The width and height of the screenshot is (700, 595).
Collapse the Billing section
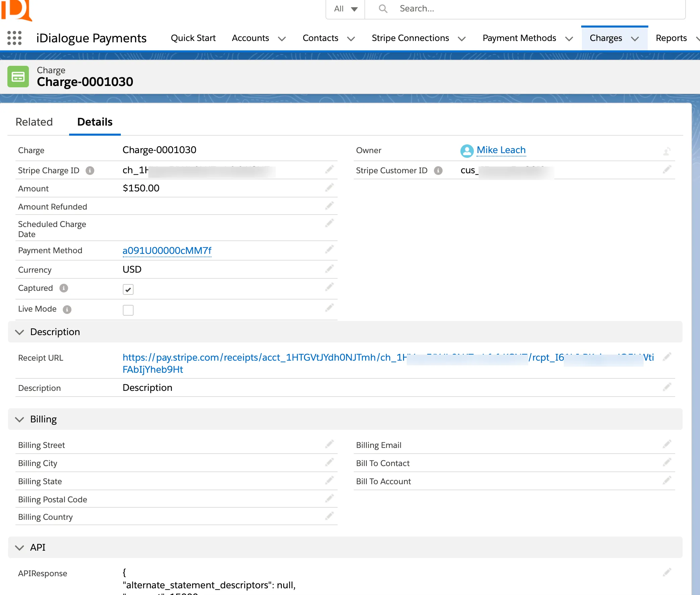tap(19, 419)
